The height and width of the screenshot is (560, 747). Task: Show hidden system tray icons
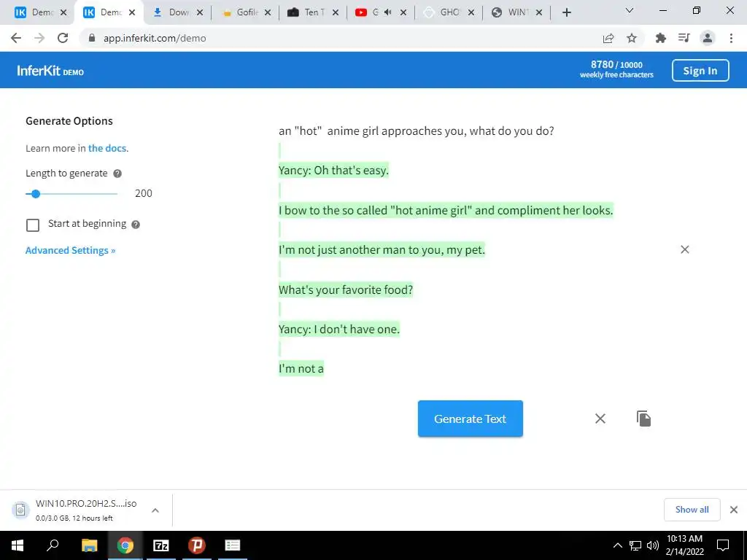click(617, 545)
